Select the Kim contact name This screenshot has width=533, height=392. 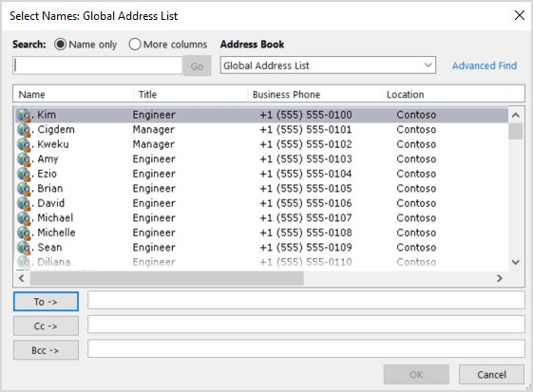(x=47, y=115)
